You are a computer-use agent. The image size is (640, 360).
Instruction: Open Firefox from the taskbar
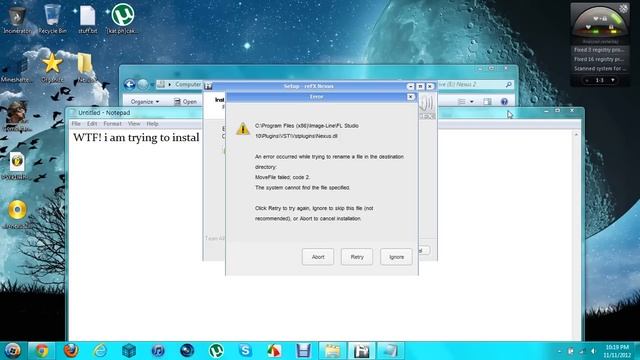pyautogui.click(x=71, y=351)
